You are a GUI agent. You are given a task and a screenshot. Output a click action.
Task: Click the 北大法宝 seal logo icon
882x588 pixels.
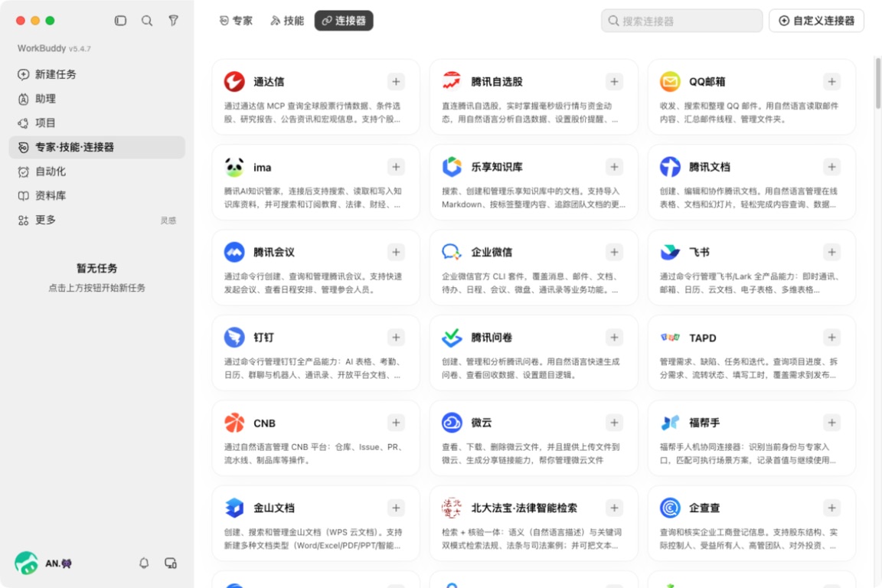point(452,508)
